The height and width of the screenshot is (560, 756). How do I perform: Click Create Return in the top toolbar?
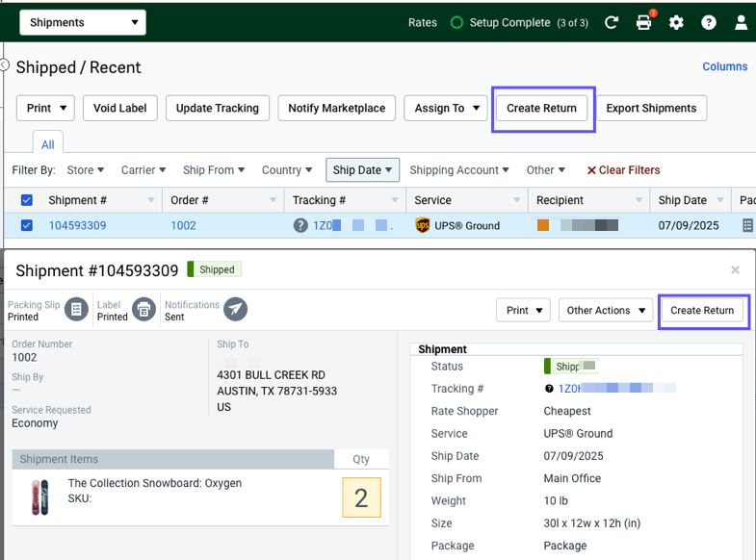click(541, 108)
